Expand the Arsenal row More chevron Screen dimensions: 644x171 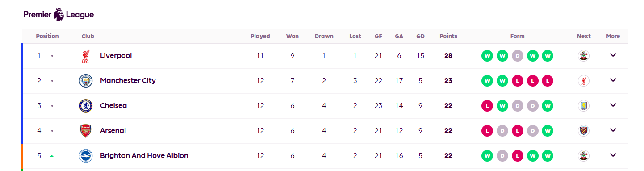(613, 130)
